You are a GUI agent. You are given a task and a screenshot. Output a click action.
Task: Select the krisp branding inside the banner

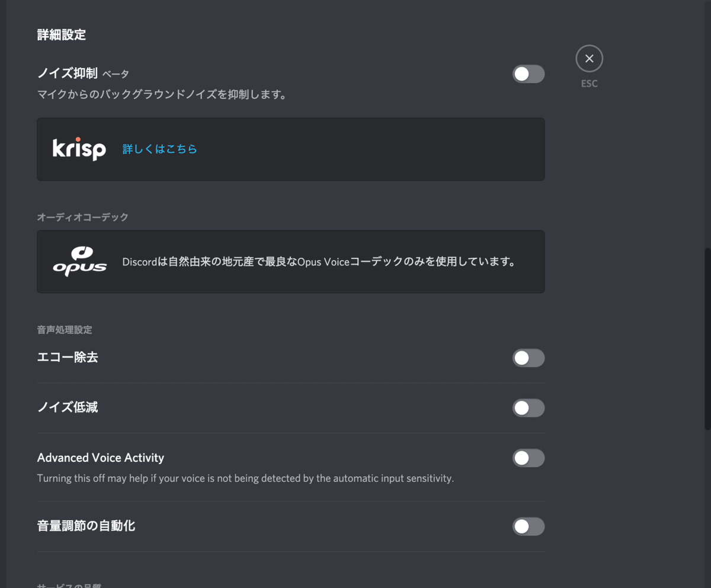(x=80, y=149)
